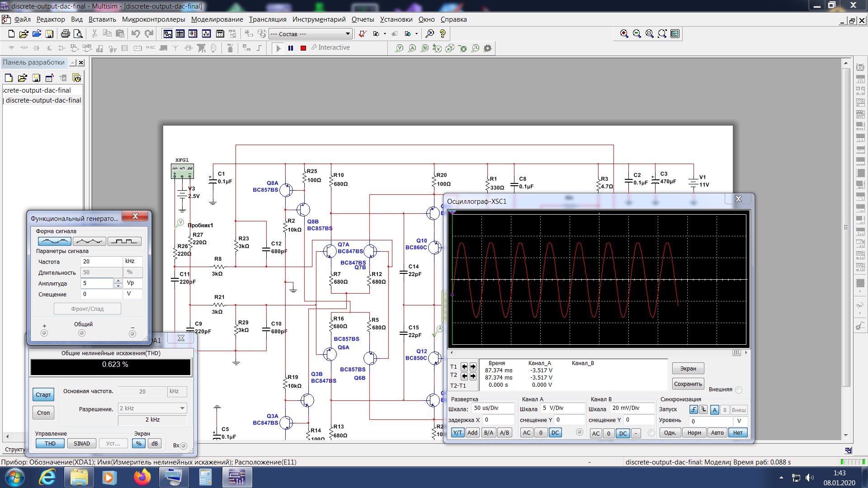Open the Справка menu
Screen dimensions: 868x488
coord(453,19)
